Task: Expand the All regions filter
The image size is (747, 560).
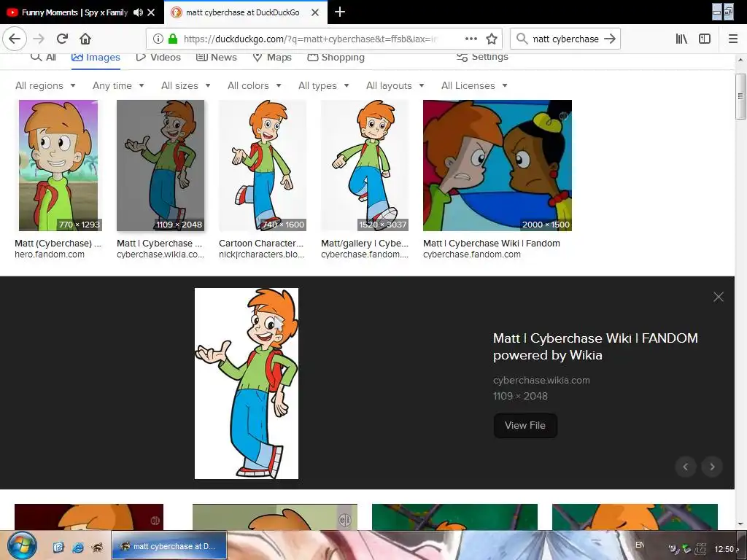Action: click(x=45, y=86)
